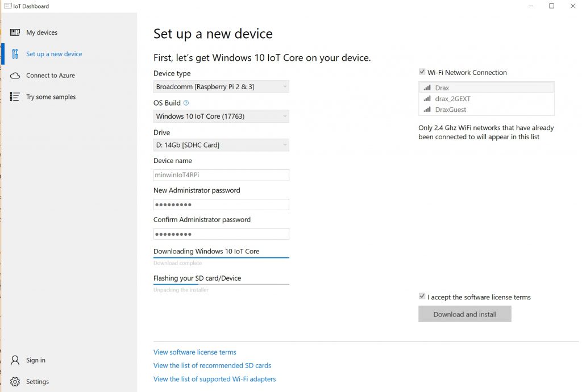This screenshot has width=582, height=392.
Task: Click the cloud icon for Connect to Azure
Action: (15, 76)
